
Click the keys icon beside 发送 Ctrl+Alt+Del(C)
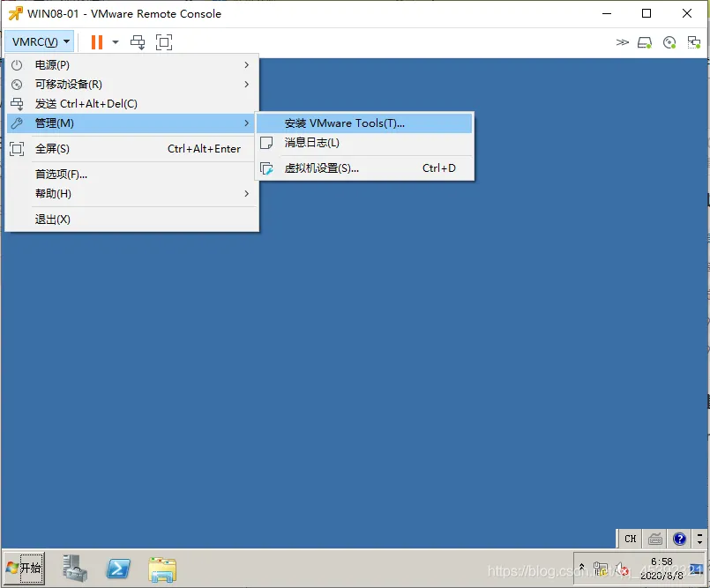17,104
